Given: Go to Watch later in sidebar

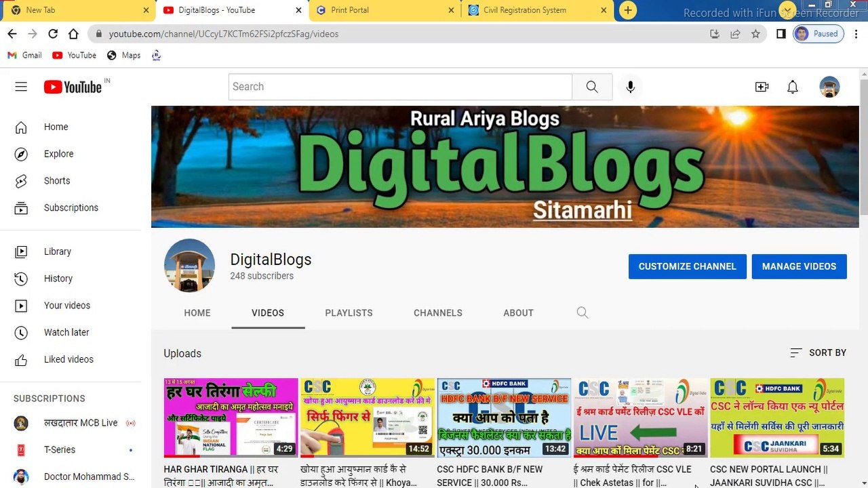Looking at the screenshot, I should (x=66, y=332).
